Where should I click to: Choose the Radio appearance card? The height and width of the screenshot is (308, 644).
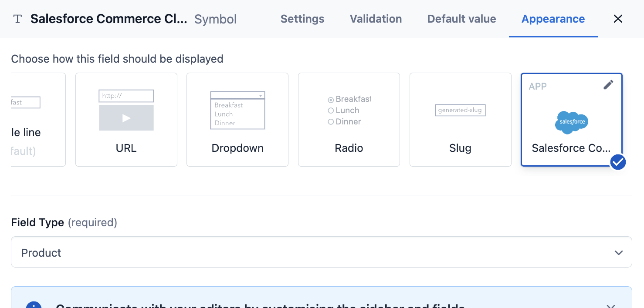(349, 120)
